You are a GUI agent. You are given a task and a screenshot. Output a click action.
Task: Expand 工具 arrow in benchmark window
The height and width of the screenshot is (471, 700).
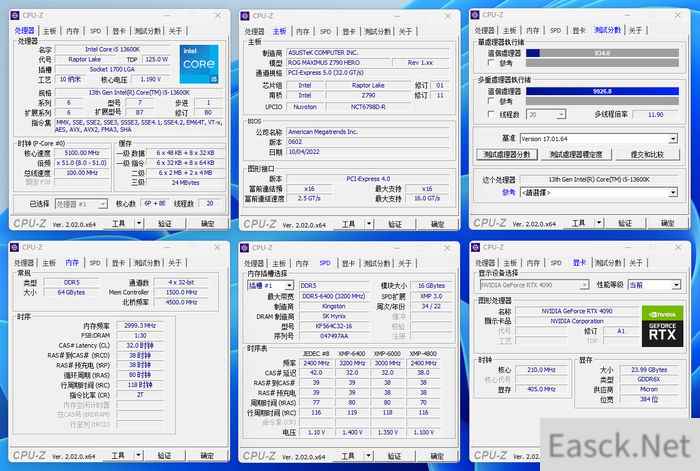click(x=600, y=222)
